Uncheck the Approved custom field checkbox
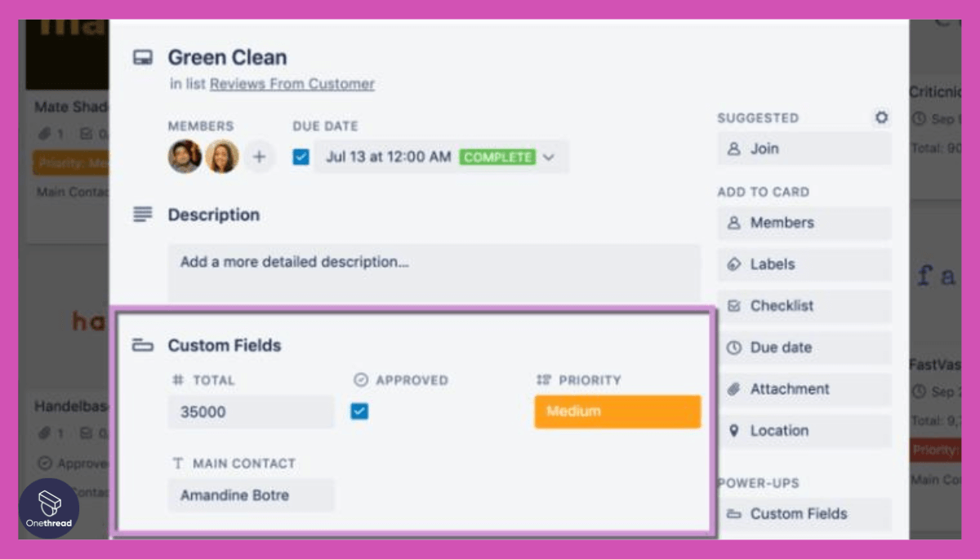Image resolution: width=980 pixels, height=559 pixels. (358, 412)
